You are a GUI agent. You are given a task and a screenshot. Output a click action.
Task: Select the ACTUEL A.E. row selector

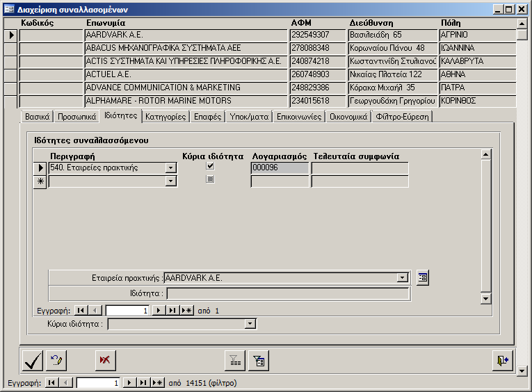coord(11,74)
